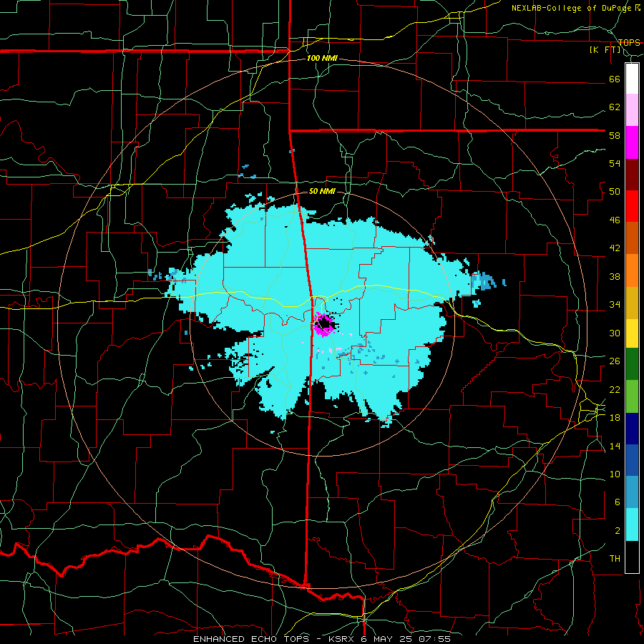Screen dimensions: 644x644
Task: Click the sky blue legend swatch
Action: pyautogui.click(x=632, y=492)
